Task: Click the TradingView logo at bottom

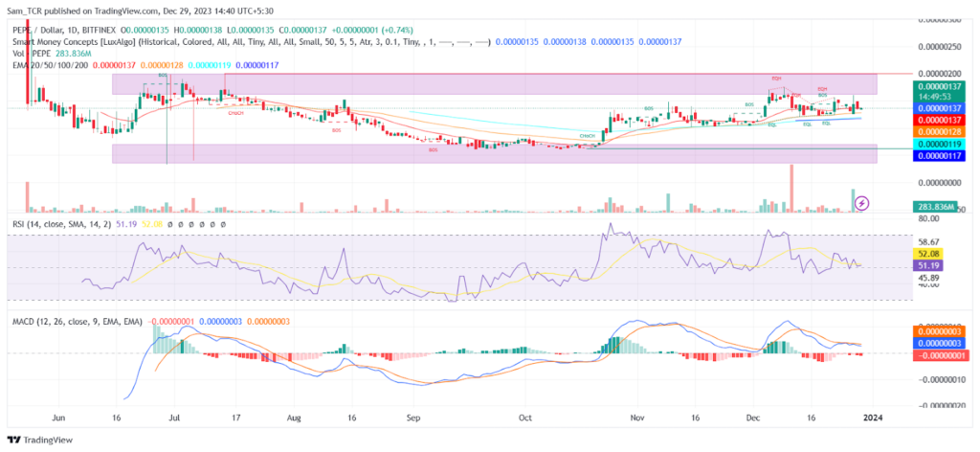Action: (39, 440)
